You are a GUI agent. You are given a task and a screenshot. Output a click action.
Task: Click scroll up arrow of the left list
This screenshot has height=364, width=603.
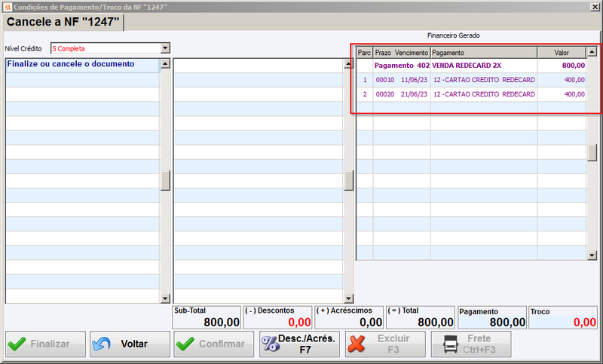165,63
